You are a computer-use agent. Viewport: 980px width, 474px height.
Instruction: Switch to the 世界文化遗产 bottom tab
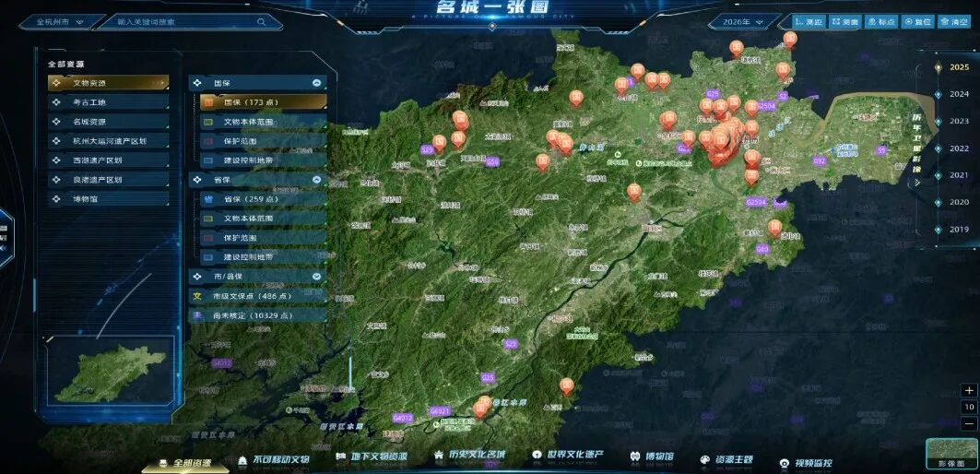[x=568, y=454]
